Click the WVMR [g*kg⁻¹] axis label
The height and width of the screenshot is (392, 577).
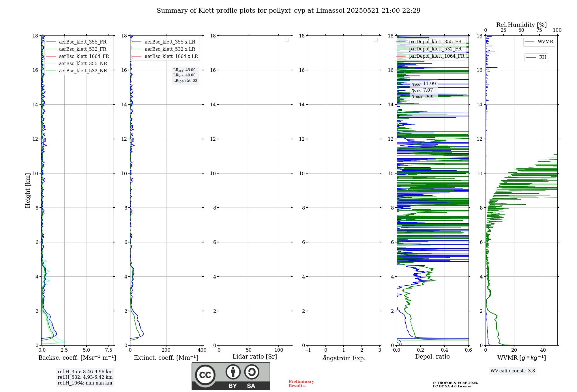pyautogui.click(x=522, y=358)
